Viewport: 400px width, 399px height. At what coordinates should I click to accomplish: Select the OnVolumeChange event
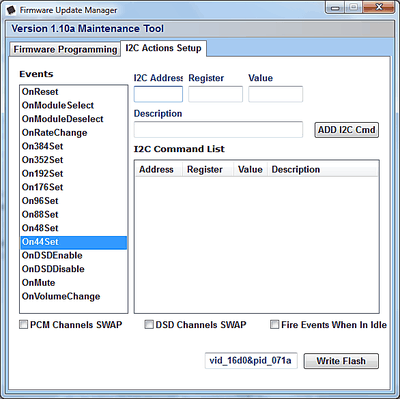(x=74, y=296)
